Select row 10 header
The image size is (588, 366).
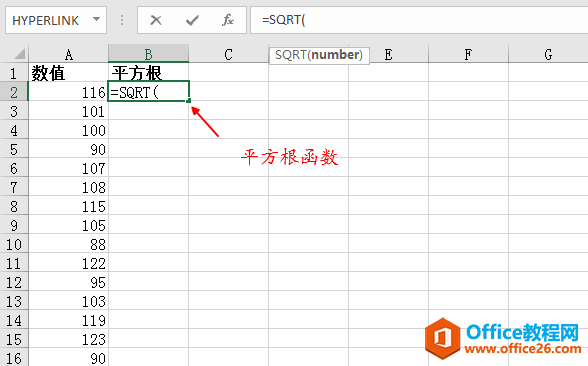click(14, 244)
